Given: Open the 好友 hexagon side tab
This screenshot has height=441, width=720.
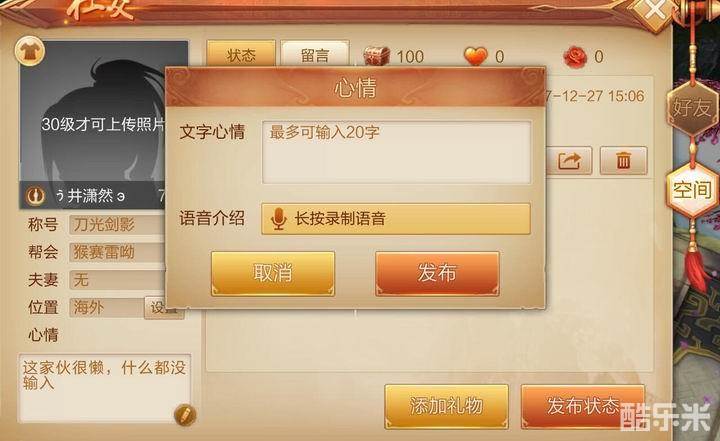Looking at the screenshot, I should (692, 108).
